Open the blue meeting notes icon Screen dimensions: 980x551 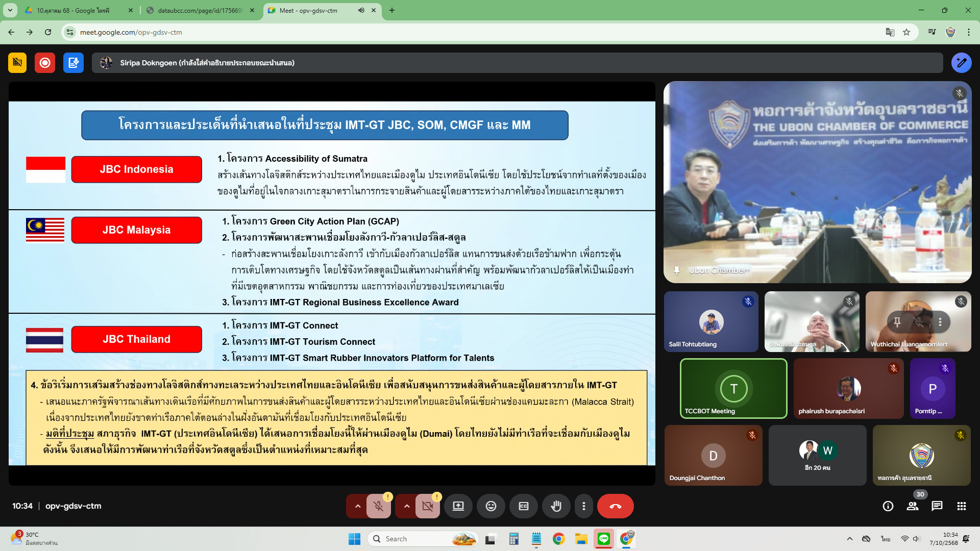[x=73, y=63]
